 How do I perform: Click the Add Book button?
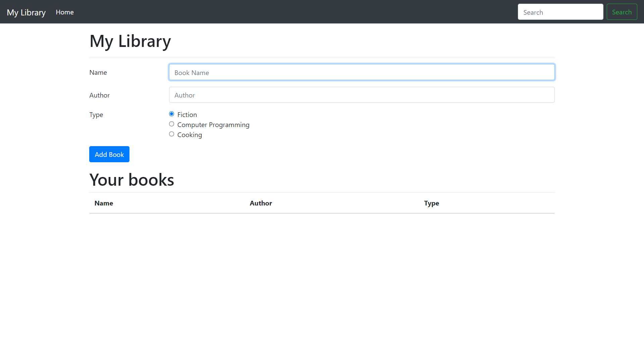pos(109,154)
